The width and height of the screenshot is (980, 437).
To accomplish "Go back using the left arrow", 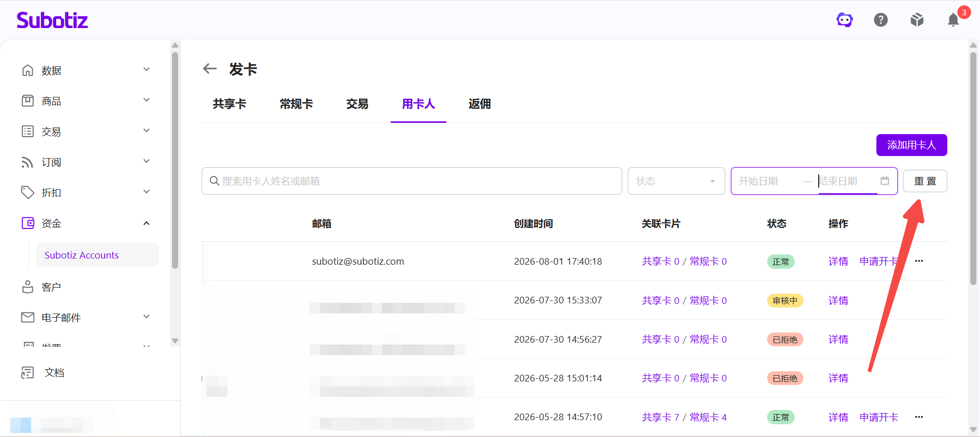I will [210, 69].
